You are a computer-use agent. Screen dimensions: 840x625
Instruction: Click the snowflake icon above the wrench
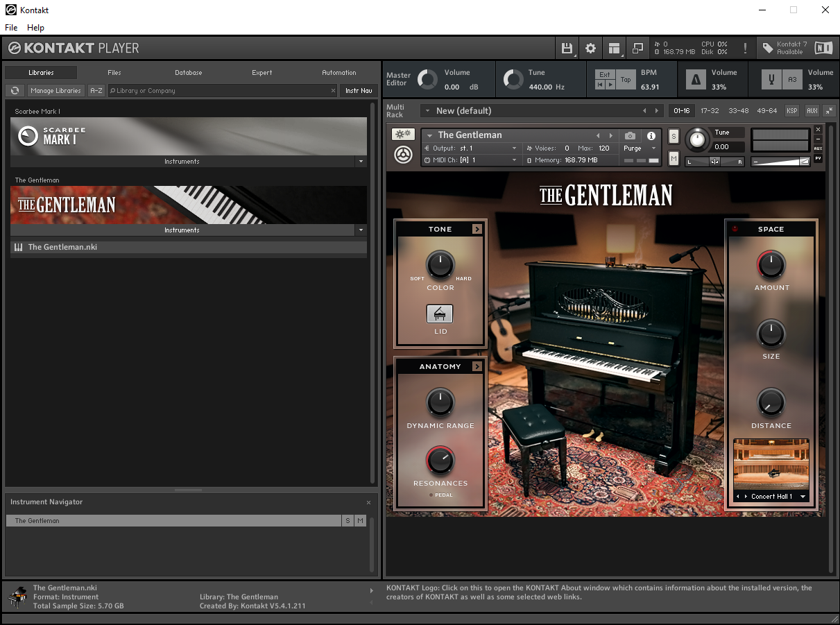[x=403, y=135]
